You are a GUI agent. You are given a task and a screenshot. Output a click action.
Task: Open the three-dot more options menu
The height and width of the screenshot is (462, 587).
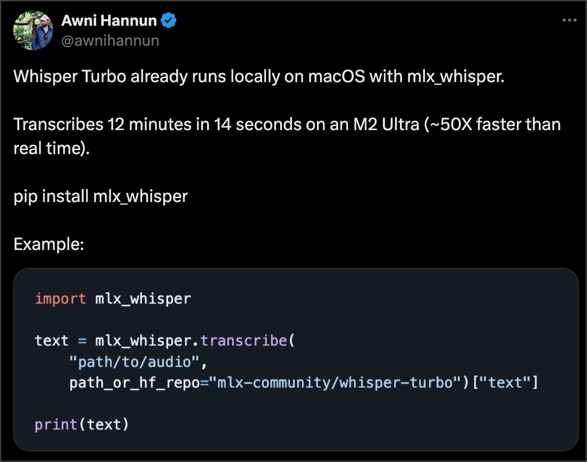[x=569, y=20]
